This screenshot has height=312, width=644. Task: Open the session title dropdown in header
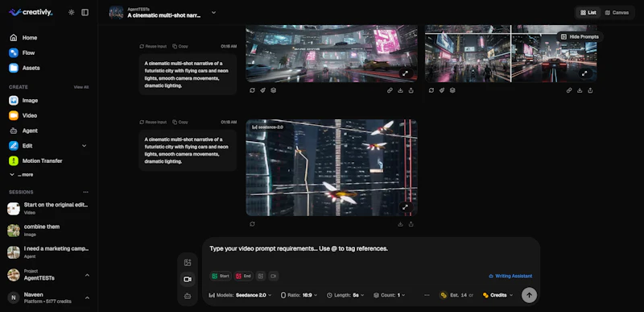coord(213,13)
